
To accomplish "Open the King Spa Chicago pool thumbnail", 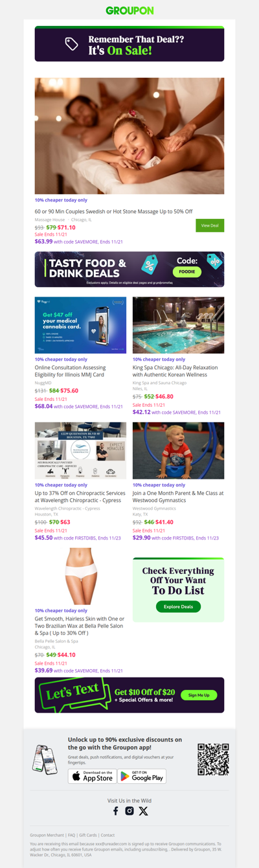I will [178, 325].
